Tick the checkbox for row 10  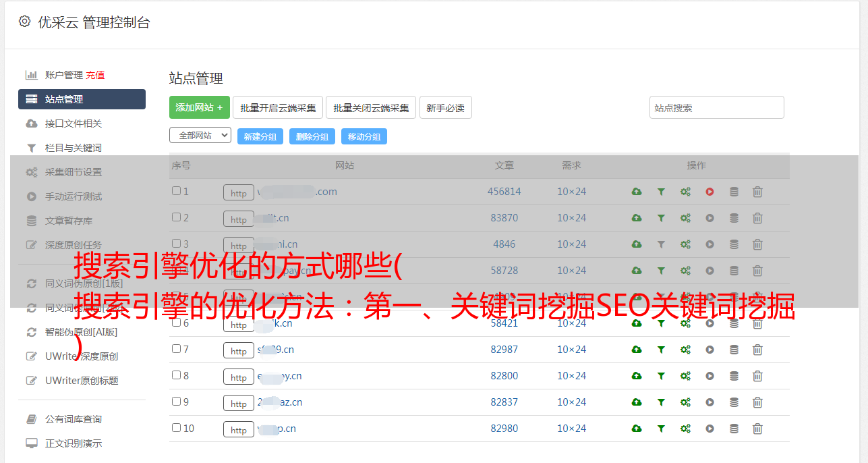pos(176,428)
